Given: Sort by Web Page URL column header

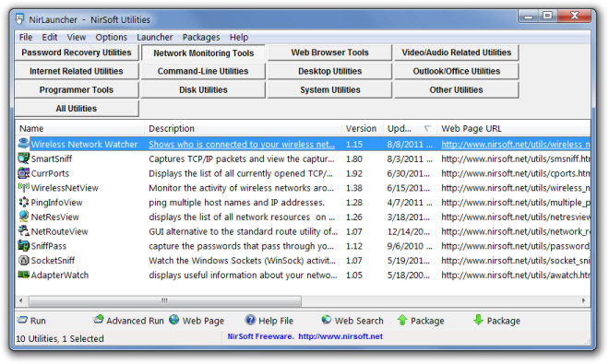Looking at the screenshot, I should (x=513, y=128).
